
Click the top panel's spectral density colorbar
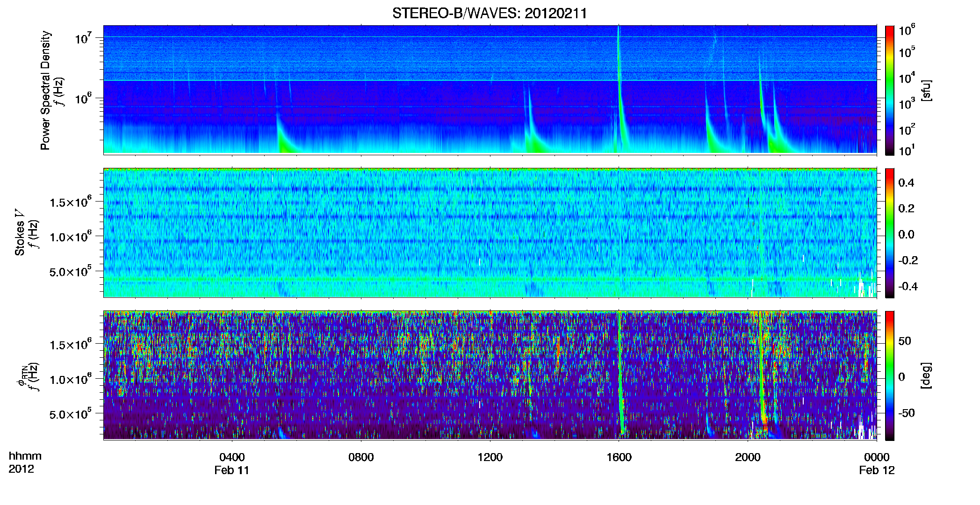click(x=890, y=90)
